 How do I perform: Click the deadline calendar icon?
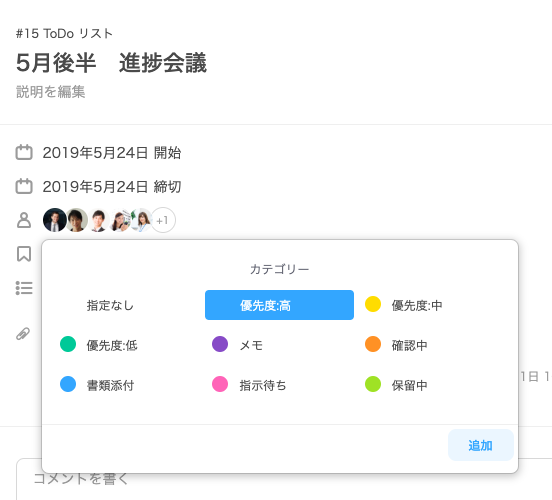pyautogui.click(x=24, y=186)
